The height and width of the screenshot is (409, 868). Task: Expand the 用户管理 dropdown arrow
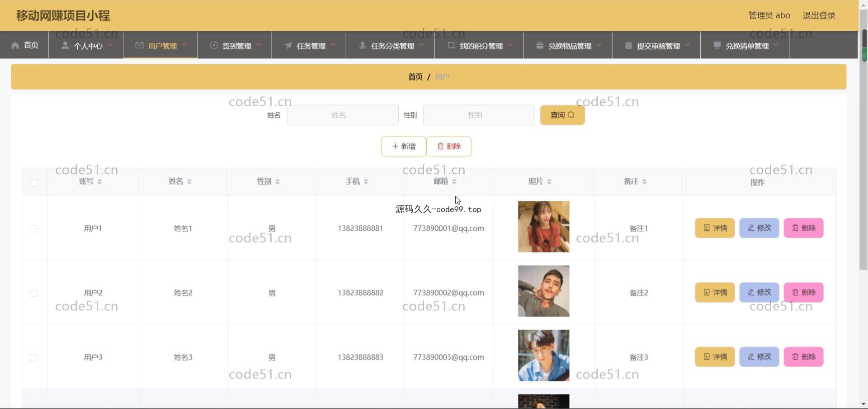(184, 45)
